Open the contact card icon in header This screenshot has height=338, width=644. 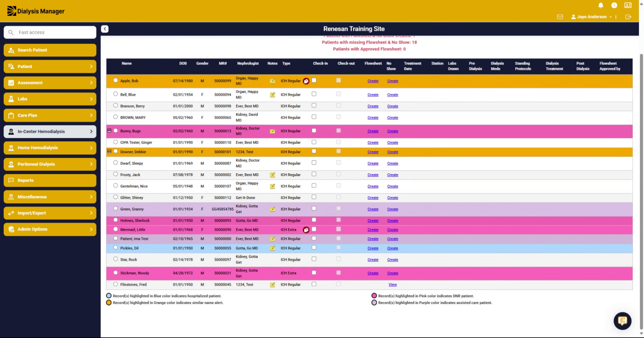(x=628, y=5)
